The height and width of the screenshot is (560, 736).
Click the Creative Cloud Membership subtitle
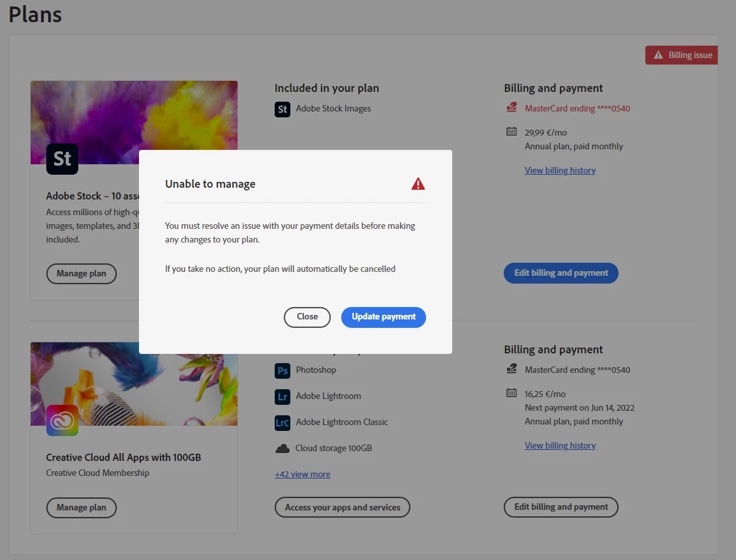click(98, 473)
